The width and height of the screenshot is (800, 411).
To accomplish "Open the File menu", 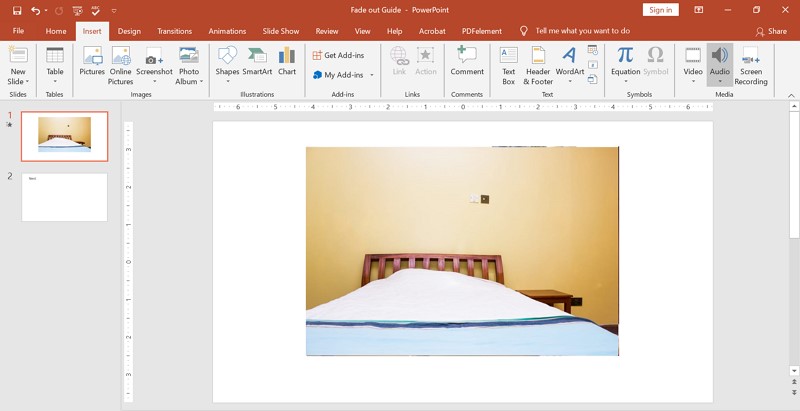I will 18,31.
